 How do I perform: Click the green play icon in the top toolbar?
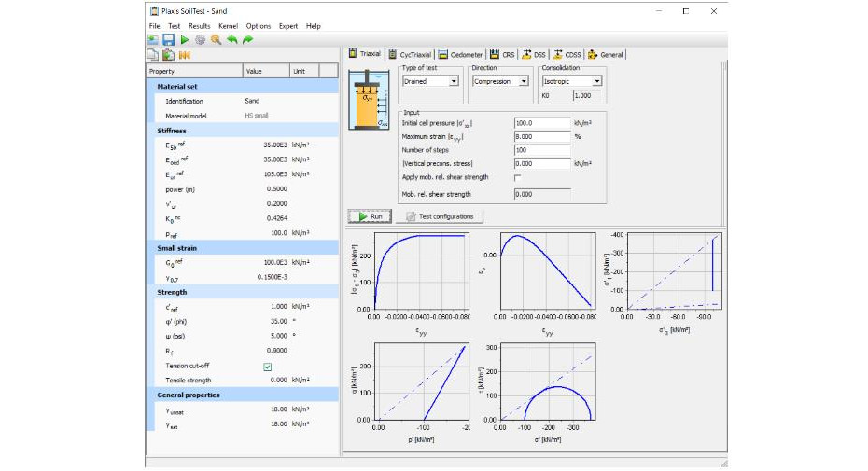point(184,40)
